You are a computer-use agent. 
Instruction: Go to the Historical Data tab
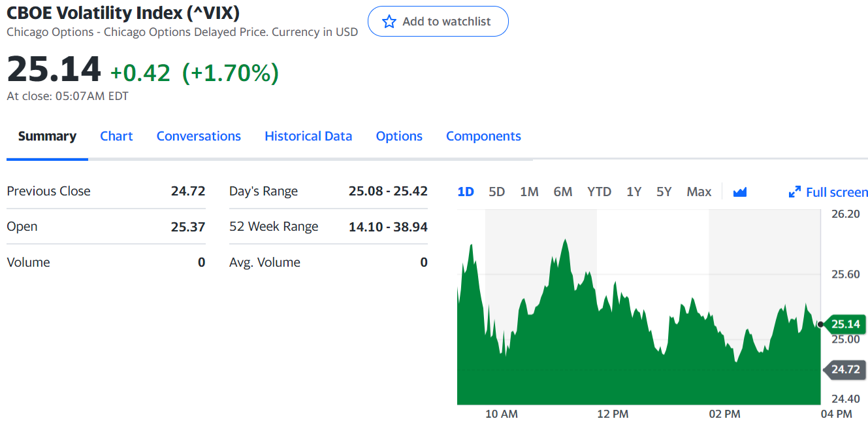coord(308,136)
